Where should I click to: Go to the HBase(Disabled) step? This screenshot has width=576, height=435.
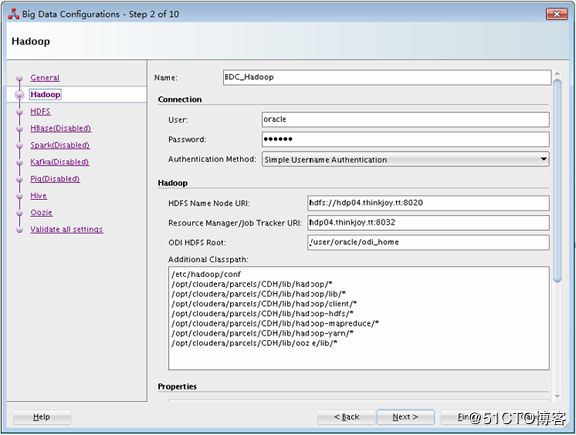click(61, 128)
